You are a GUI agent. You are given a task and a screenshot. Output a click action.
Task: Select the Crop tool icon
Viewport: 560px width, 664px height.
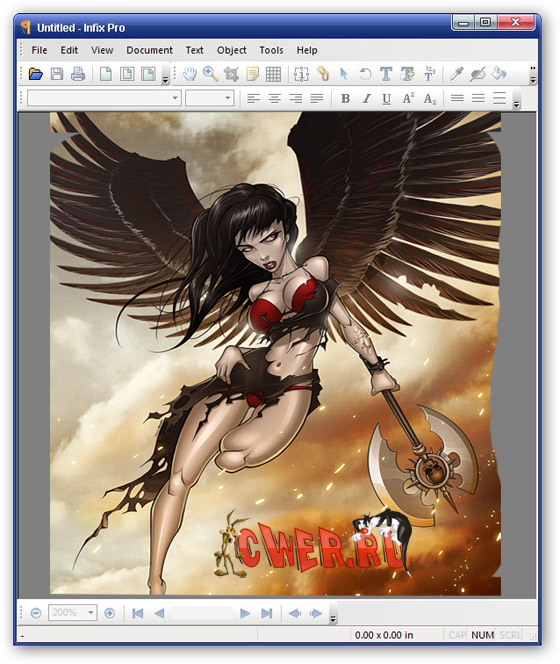(231, 74)
